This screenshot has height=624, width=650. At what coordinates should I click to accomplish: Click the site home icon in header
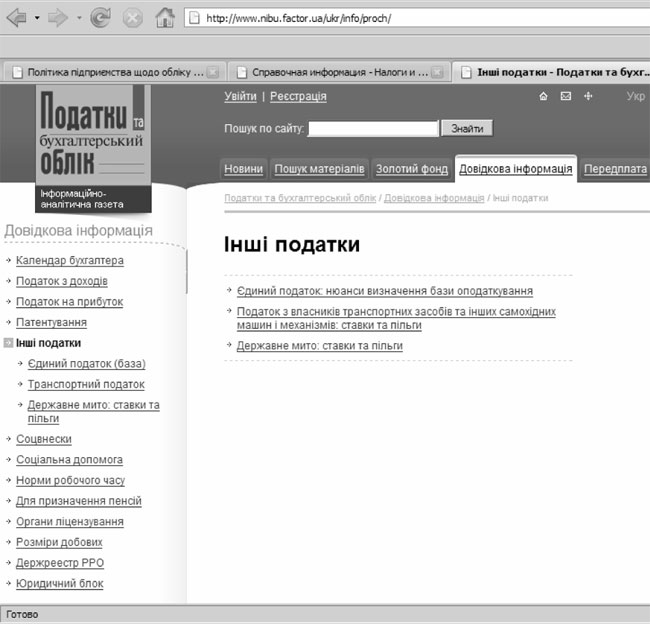(x=543, y=97)
